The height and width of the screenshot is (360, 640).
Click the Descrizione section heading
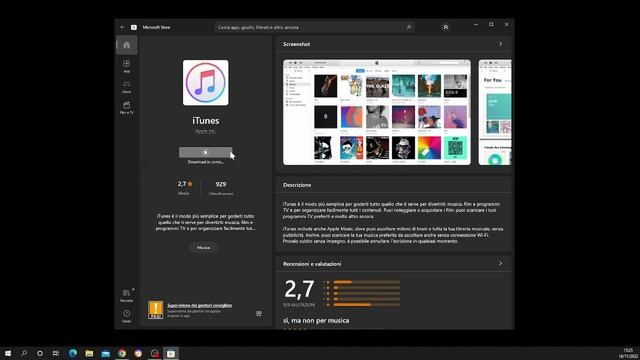coord(297,185)
